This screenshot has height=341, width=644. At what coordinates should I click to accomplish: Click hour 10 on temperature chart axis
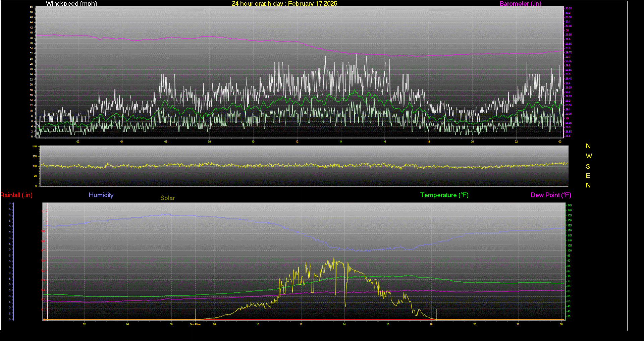(x=258, y=324)
